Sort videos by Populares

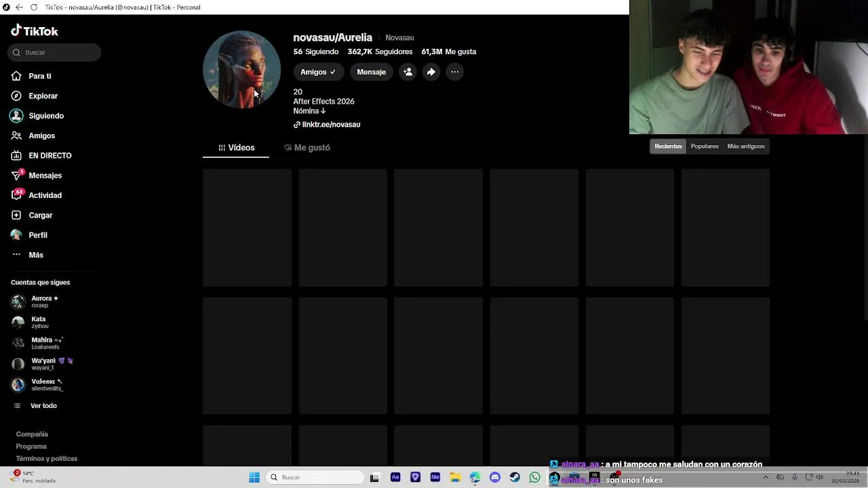pos(705,146)
